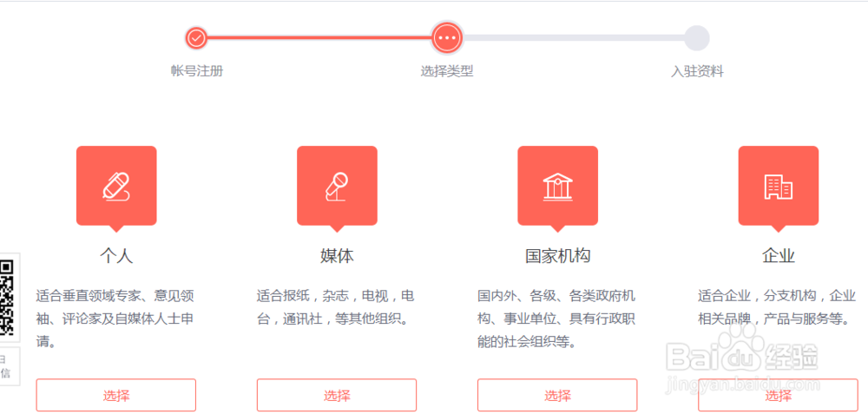Image resolution: width=868 pixels, height=414 pixels.
Task: Click the description starting 适合报纸，杂志
Action: tap(335, 307)
